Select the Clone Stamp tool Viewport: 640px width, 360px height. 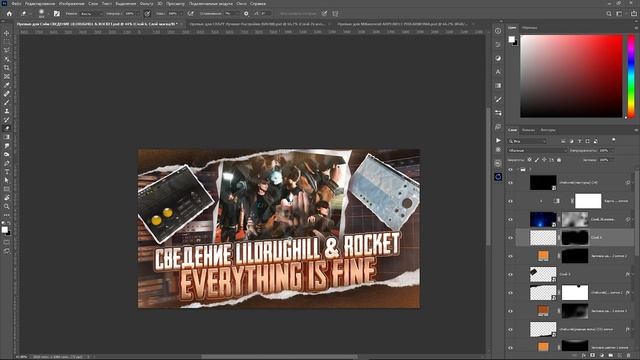coord(7,111)
